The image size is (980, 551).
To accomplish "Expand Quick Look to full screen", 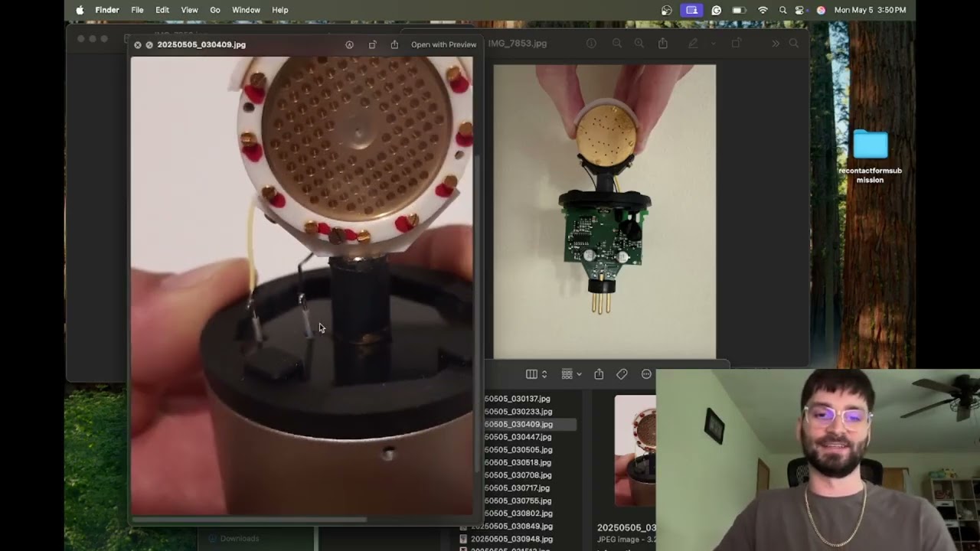I will (x=149, y=45).
